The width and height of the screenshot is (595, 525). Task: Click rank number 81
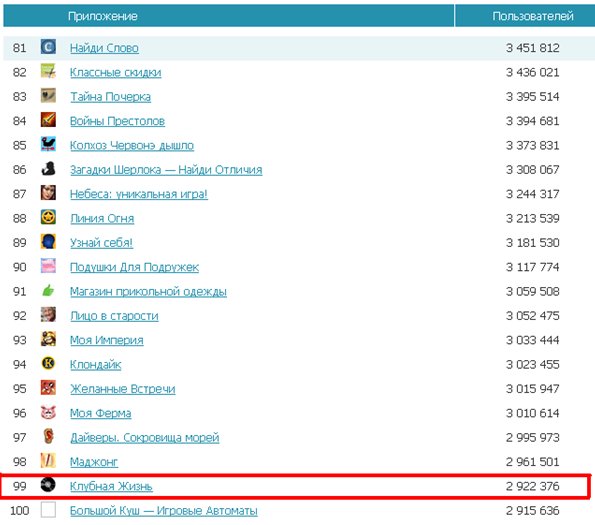(x=19, y=48)
